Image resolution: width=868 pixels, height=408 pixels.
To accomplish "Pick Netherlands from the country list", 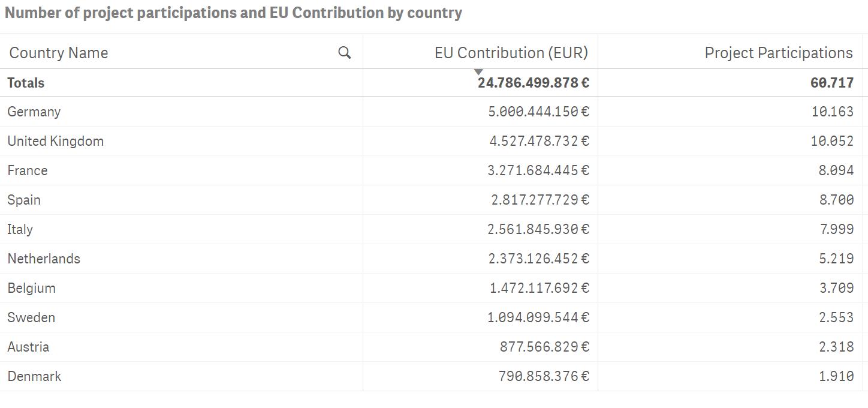I will click(44, 259).
